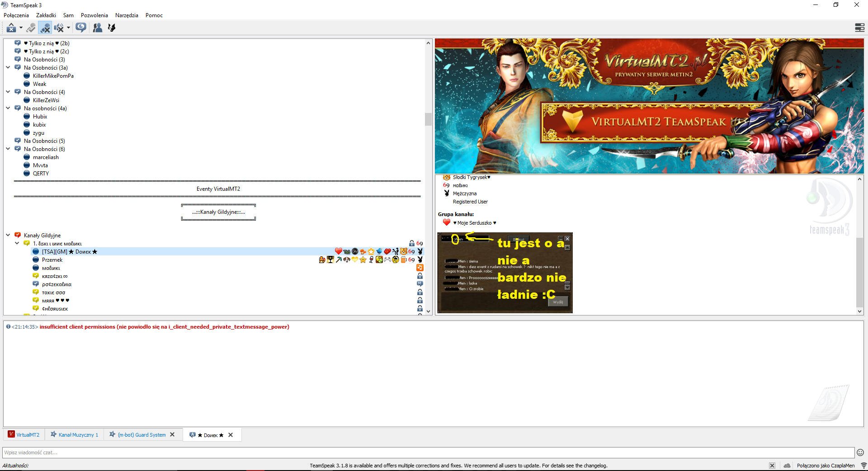Image resolution: width=868 pixels, height=471 pixels.
Task: Select user marceliash
Action: 46,157
